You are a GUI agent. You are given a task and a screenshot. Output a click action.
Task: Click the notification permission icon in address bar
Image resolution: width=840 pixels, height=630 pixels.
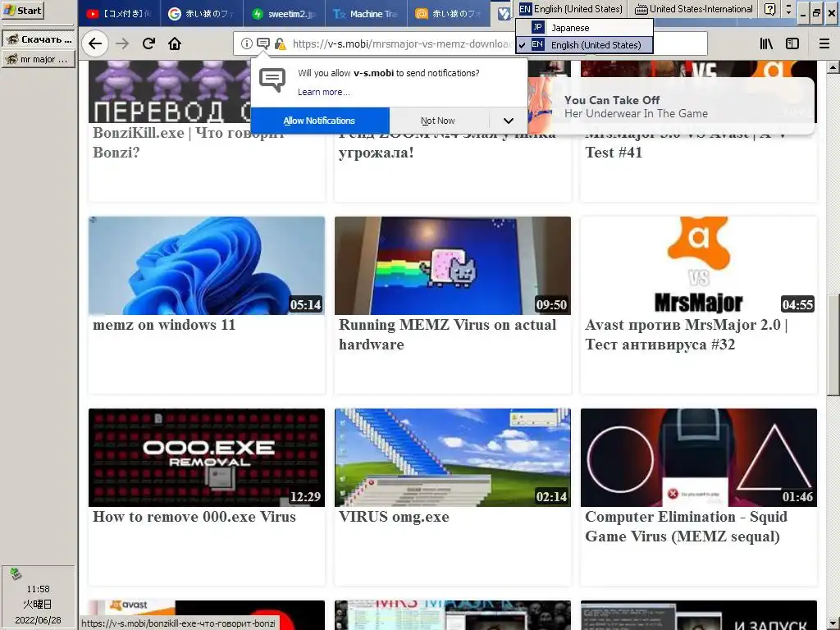[x=263, y=44]
